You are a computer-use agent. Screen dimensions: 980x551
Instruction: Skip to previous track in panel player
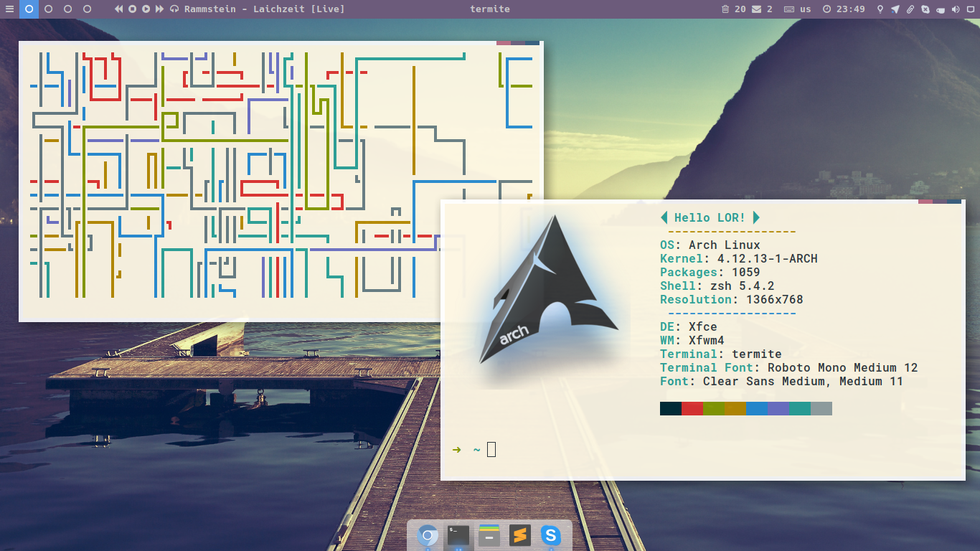coord(119,9)
